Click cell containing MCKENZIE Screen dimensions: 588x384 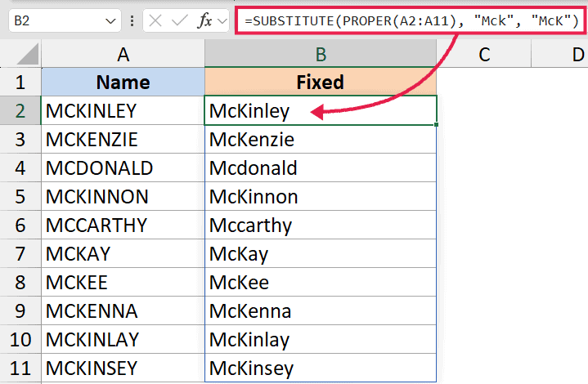pyautogui.click(x=123, y=139)
